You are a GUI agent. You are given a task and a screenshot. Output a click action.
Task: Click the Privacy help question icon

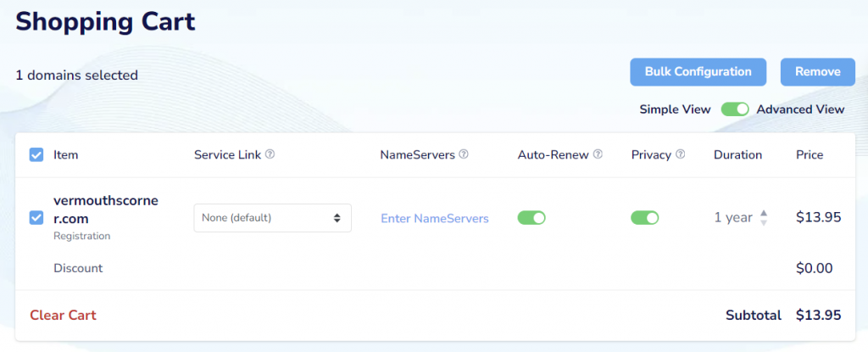680,155
